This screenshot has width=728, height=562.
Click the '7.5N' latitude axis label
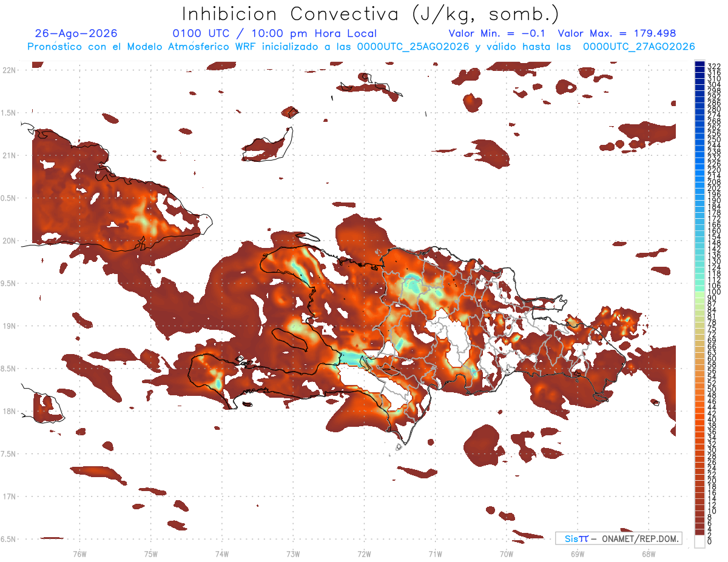[x=9, y=454]
